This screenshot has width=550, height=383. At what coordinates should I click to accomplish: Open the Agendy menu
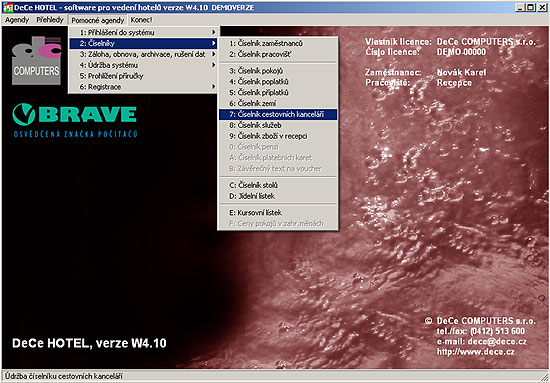point(17,20)
